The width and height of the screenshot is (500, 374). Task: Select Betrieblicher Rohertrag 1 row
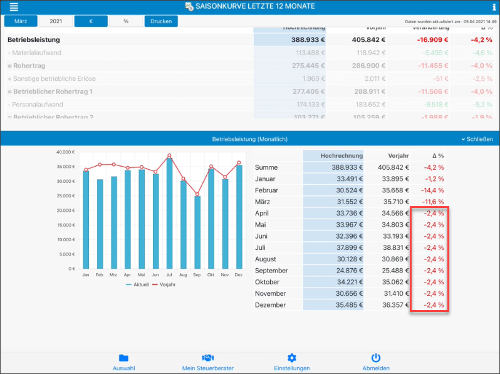tap(249, 92)
